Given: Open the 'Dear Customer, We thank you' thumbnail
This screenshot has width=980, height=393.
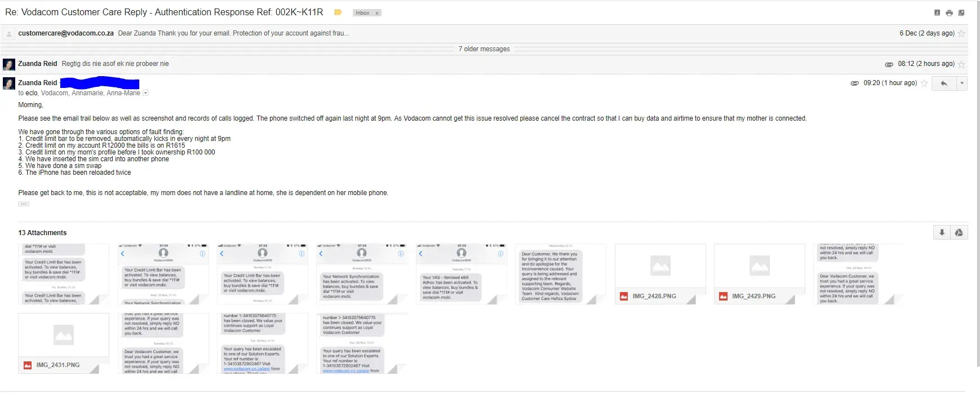Looking at the screenshot, I should [561, 274].
